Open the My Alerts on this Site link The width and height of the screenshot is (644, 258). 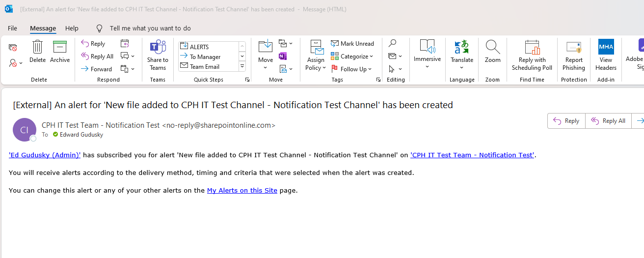242,190
